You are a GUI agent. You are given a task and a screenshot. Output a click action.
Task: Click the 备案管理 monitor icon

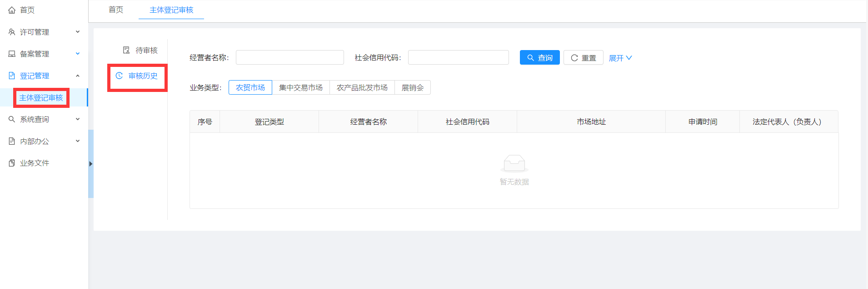click(12, 54)
